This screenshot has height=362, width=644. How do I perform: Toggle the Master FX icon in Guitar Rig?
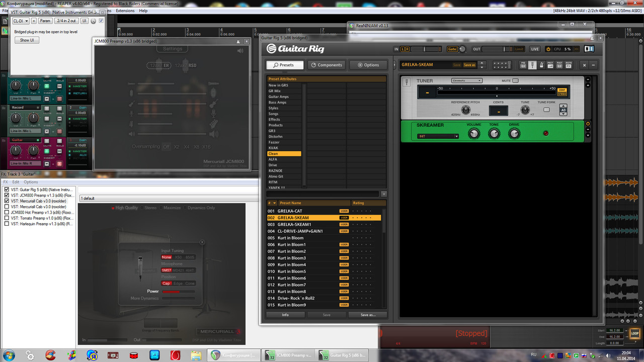(x=569, y=65)
